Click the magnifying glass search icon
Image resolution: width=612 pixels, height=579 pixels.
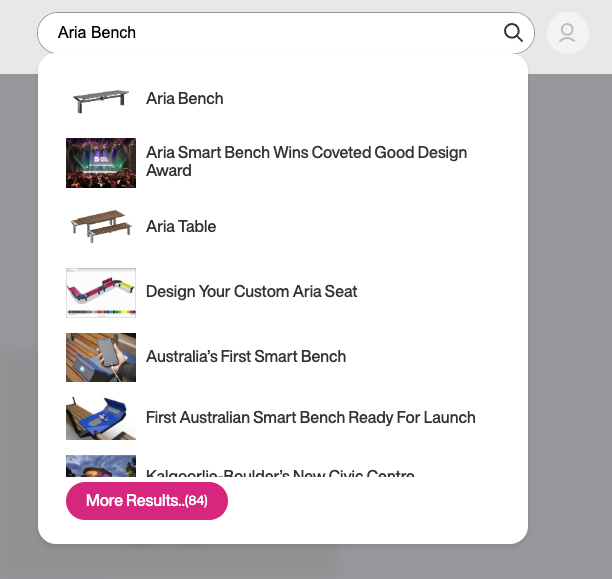coord(513,33)
